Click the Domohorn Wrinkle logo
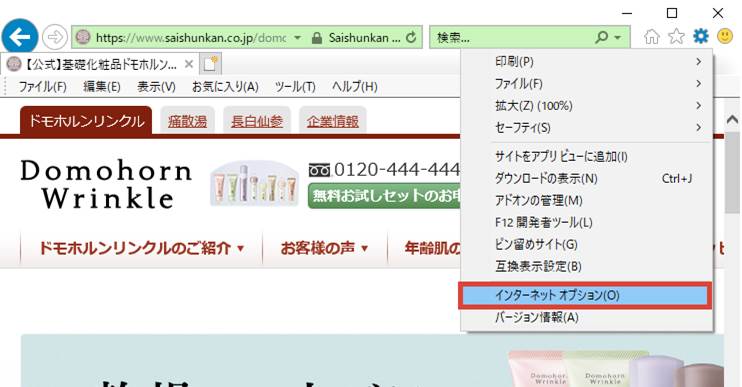742x387 pixels. pyautogui.click(x=106, y=185)
